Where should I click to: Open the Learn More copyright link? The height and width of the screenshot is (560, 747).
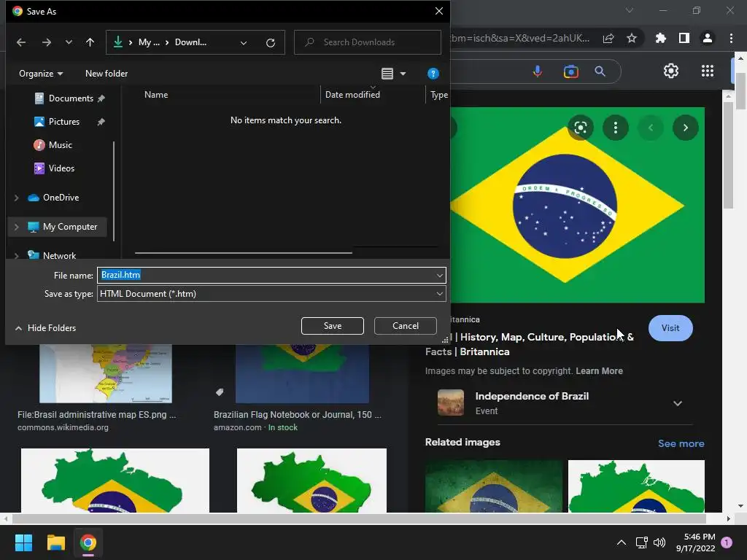pos(599,371)
